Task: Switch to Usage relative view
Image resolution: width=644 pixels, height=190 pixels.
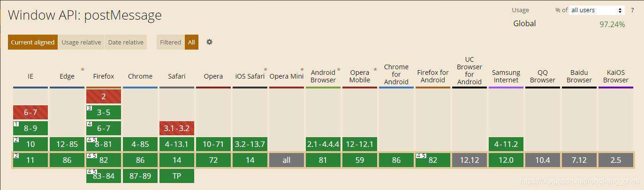Action: point(81,42)
